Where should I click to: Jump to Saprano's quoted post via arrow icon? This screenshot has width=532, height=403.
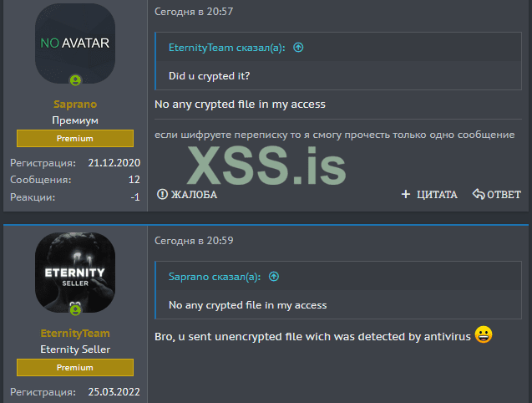coord(274,277)
